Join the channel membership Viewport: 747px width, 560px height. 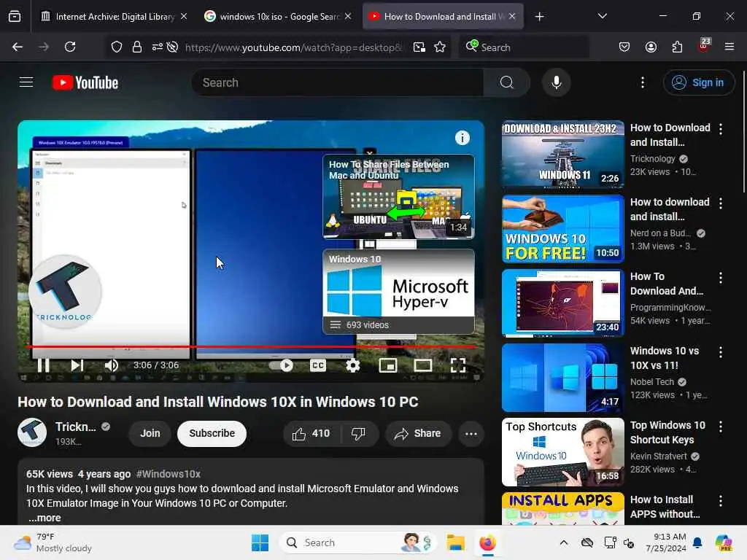[x=150, y=433]
